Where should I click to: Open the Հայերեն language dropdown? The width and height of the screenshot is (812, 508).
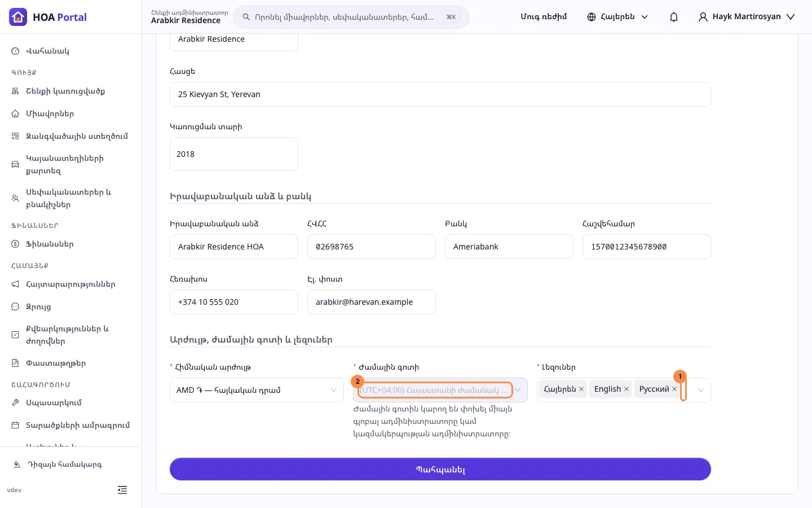617,17
